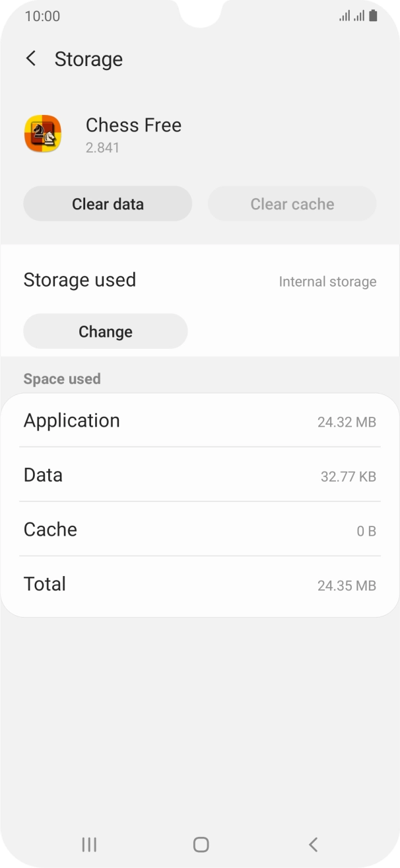
Task: Tap the Total row showing 24.35 MB
Action: coord(200,585)
